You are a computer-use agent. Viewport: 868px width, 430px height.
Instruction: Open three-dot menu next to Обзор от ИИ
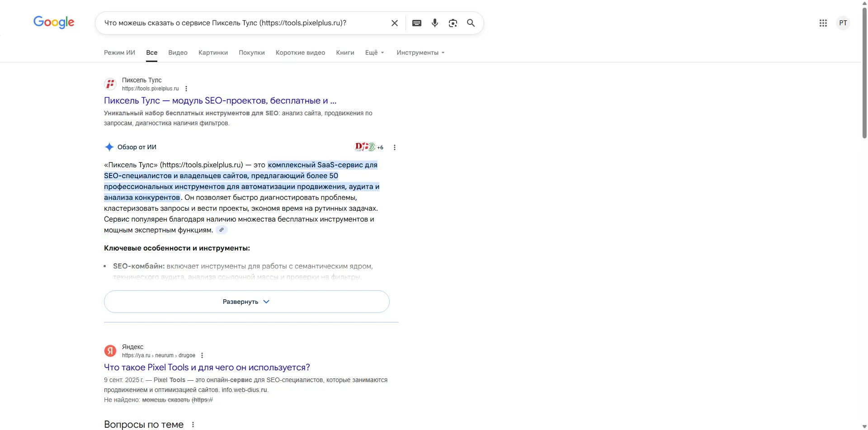coord(394,147)
